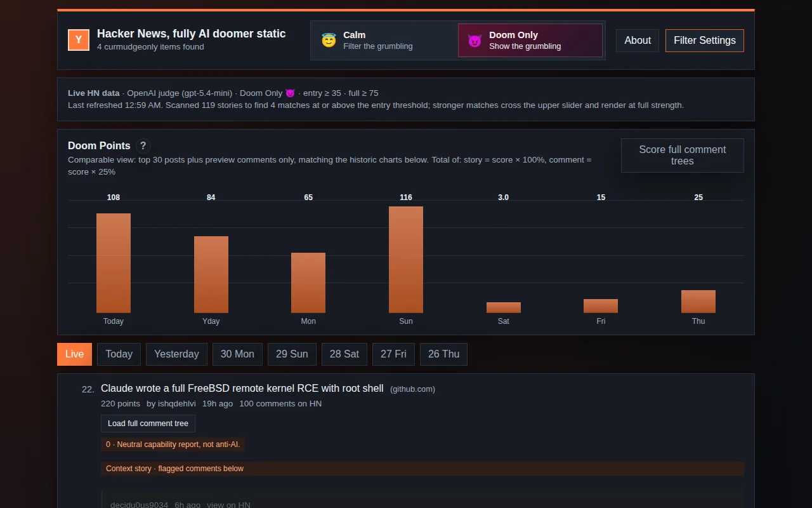The width and height of the screenshot is (812, 508).
Task: Click the devil emoji in Doom Only option
Action: (475, 41)
